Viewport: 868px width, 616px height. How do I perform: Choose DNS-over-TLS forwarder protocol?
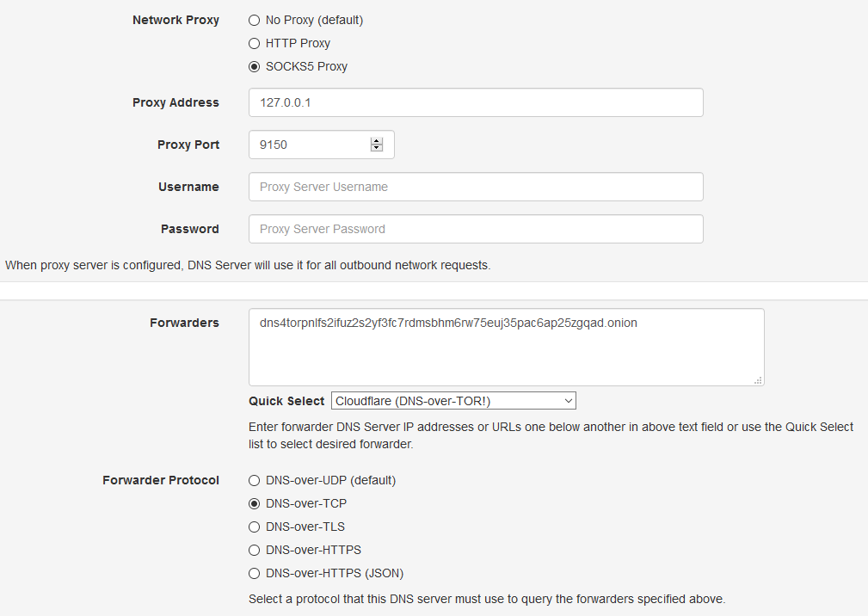click(254, 527)
